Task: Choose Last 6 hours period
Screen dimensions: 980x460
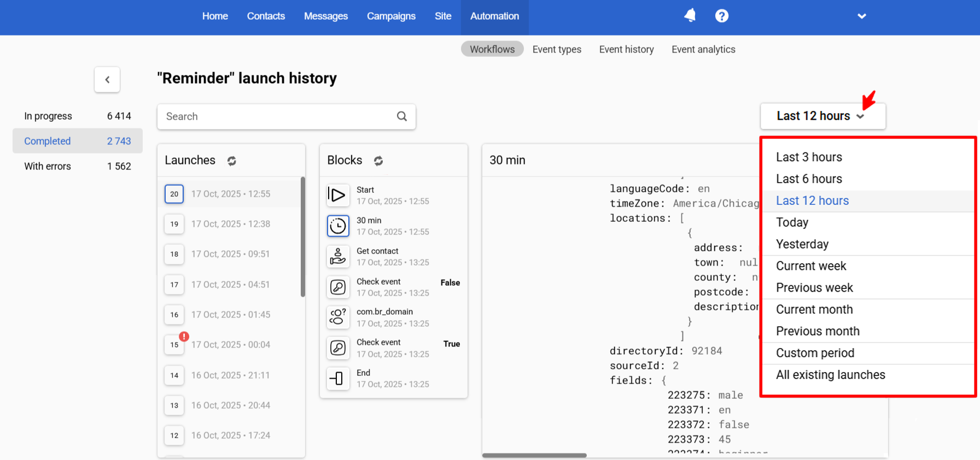Action: tap(868, 179)
